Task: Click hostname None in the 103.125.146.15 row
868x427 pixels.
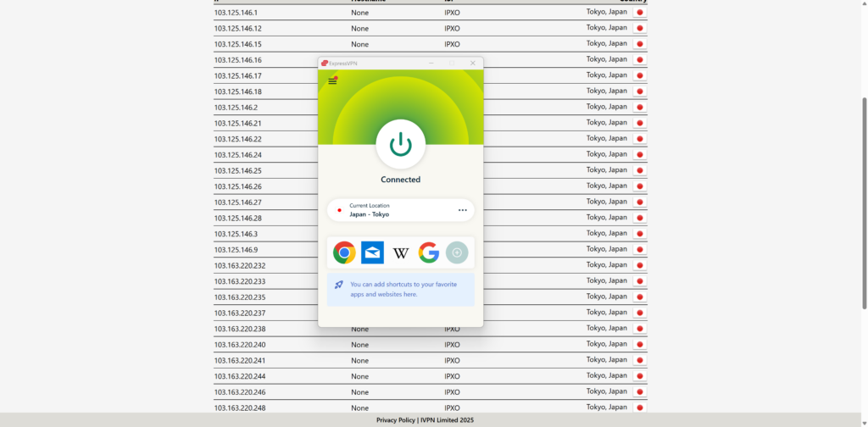Action: [359, 44]
